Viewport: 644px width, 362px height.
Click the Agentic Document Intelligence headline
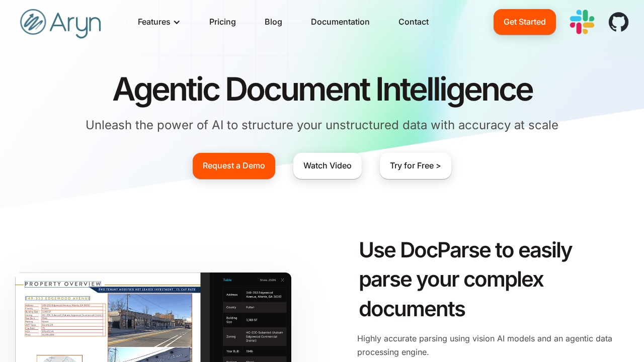(x=322, y=89)
